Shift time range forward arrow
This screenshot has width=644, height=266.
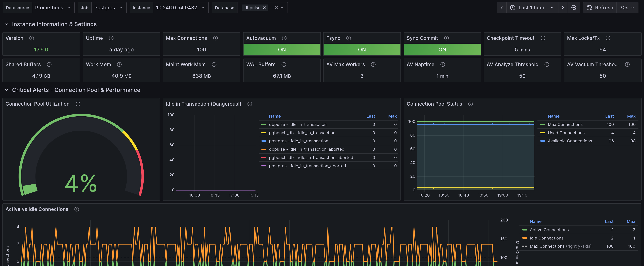coord(563,8)
